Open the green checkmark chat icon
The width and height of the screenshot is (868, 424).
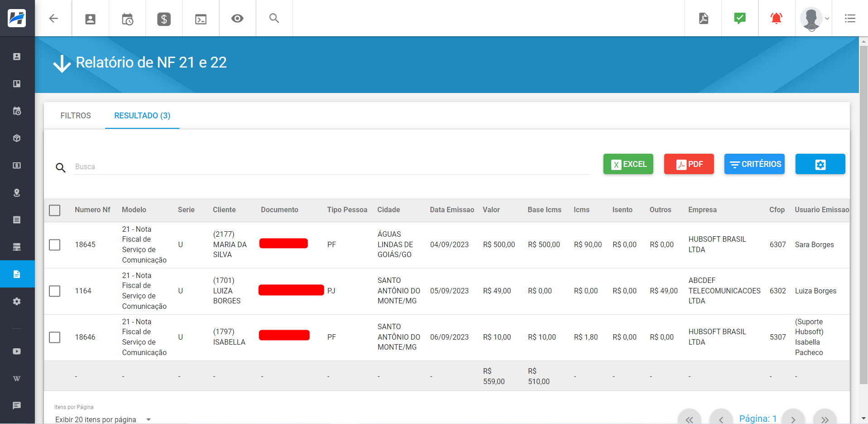739,19
